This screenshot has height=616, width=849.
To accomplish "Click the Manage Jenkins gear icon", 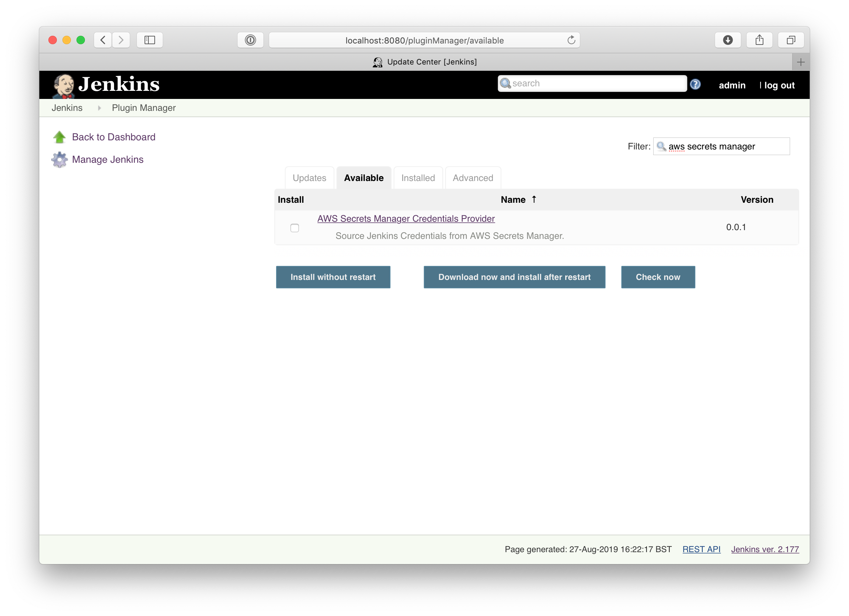I will (59, 160).
